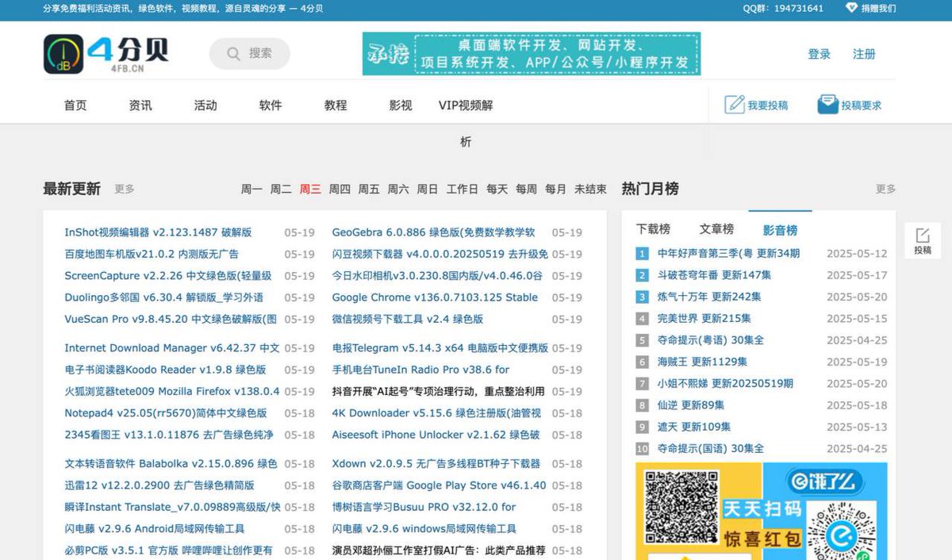Open 仙逆 更新89集 entry
The height and width of the screenshot is (560, 952).
pyautogui.click(x=691, y=405)
